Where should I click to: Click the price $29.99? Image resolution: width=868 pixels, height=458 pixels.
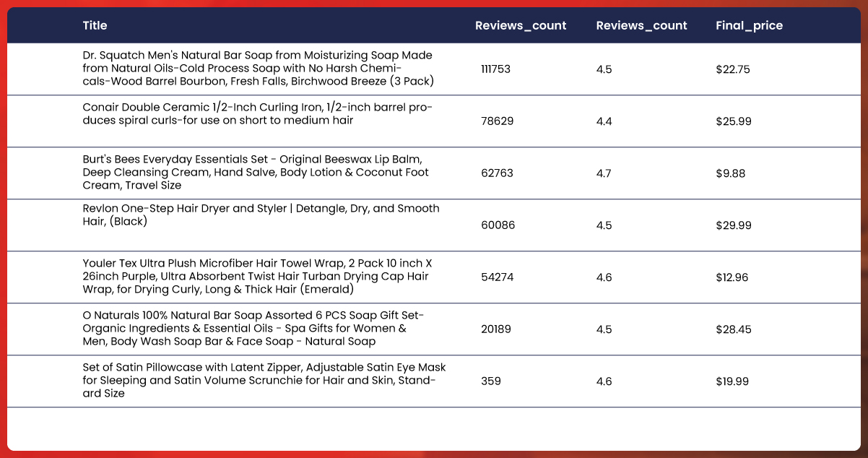[734, 225]
